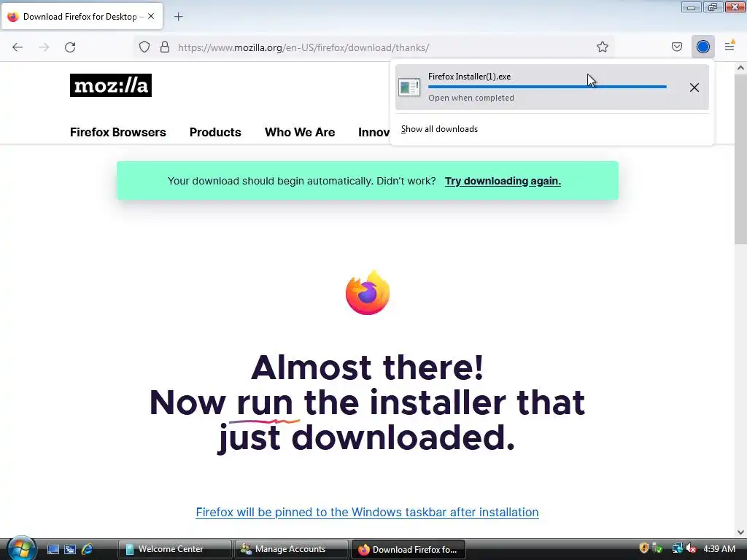Click the Firefox logo image
The width and height of the screenshot is (747, 560).
(368, 292)
